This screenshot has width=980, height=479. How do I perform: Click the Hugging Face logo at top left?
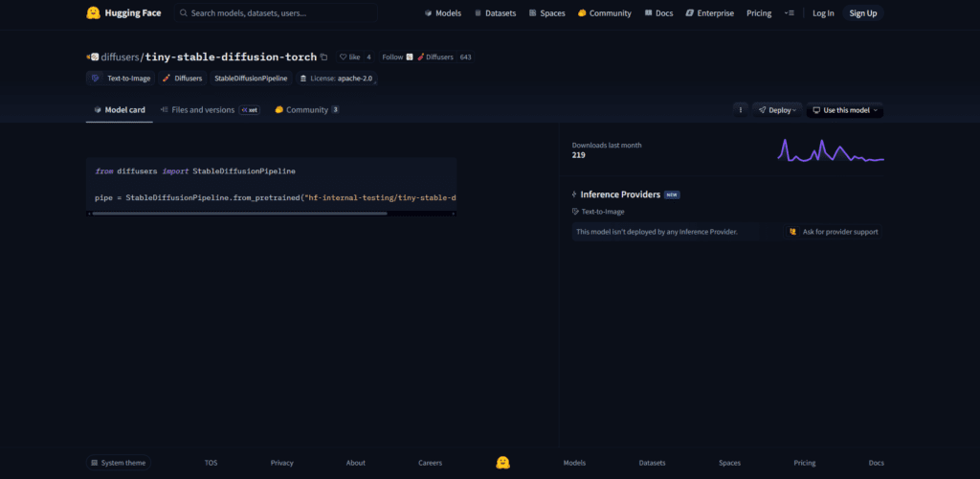tap(123, 12)
